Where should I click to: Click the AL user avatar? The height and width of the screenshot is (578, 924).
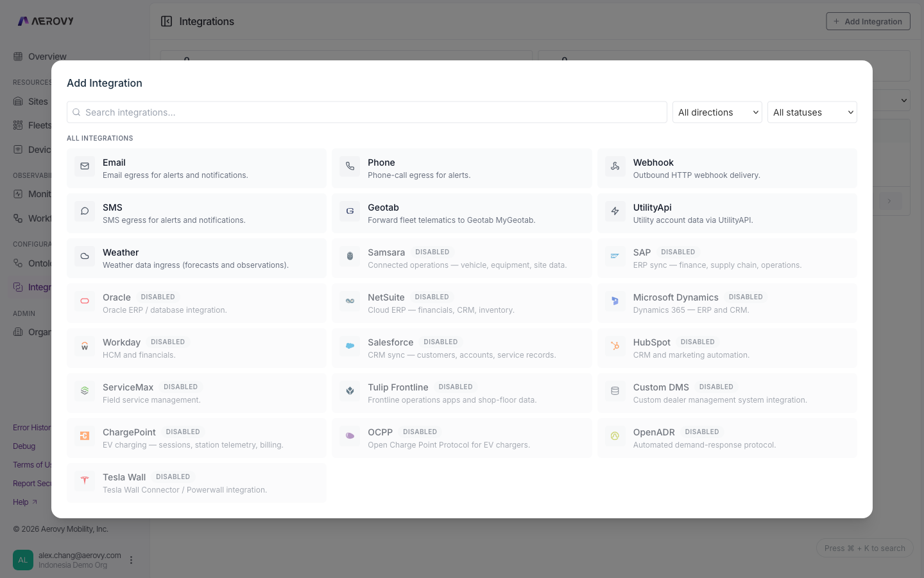click(x=23, y=560)
